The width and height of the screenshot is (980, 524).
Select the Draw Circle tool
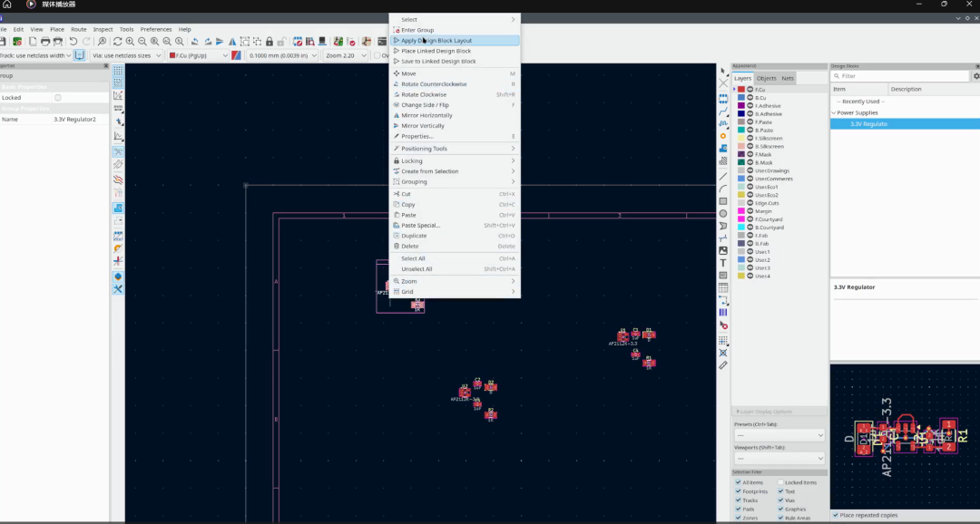pyautogui.click(x=723, y=214)
